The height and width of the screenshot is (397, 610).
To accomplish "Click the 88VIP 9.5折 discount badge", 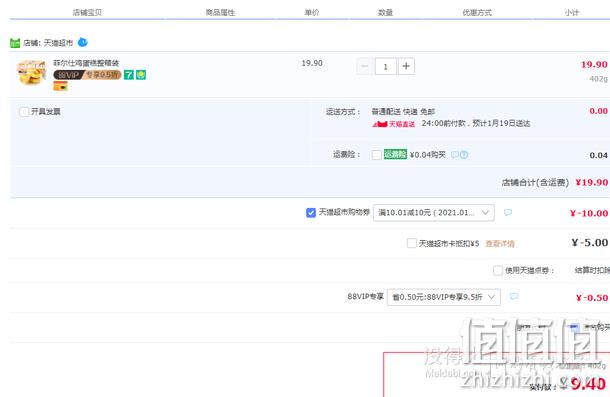I will tap(87, 75).
